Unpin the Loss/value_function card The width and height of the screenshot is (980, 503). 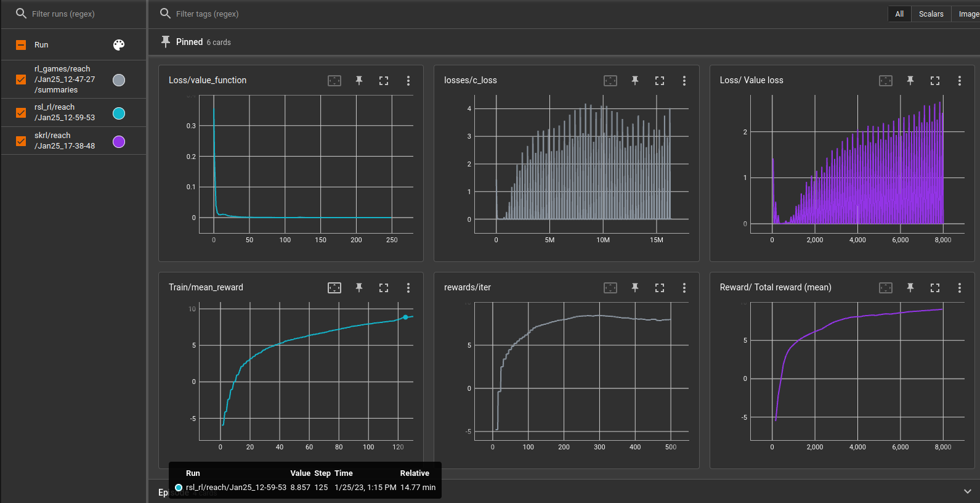tap(359, 81)
